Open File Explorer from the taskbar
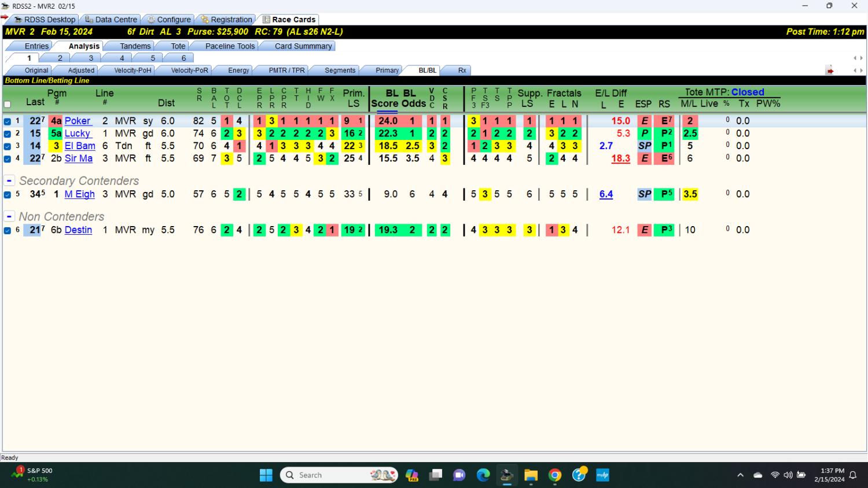The width and height of the screenshot is (868, 488). point(531,475)
